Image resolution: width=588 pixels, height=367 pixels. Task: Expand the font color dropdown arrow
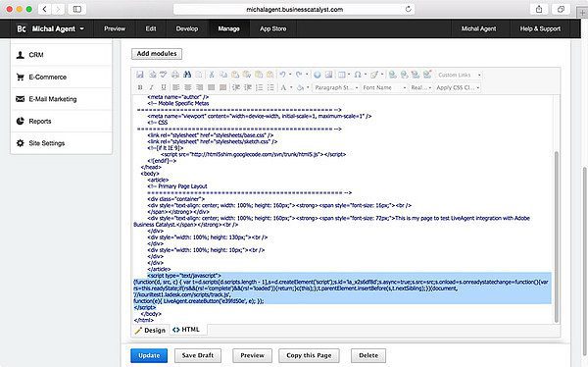(x=291, y=87)
